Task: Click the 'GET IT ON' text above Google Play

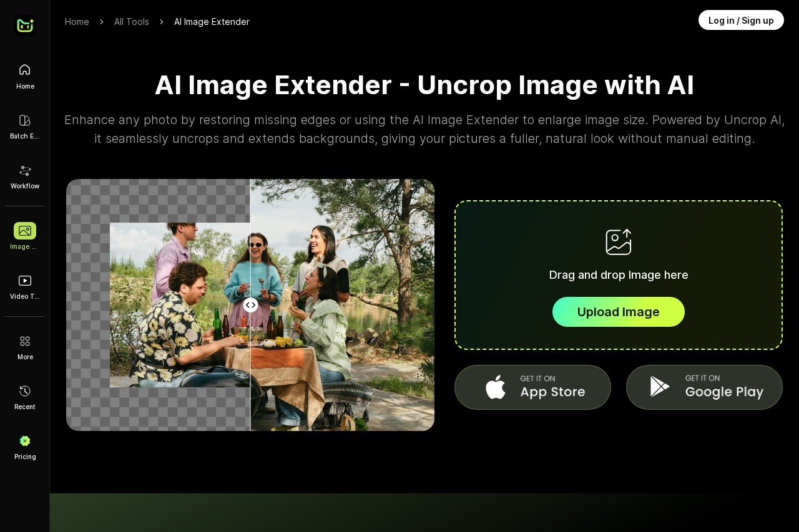Action: coord(702,378)
